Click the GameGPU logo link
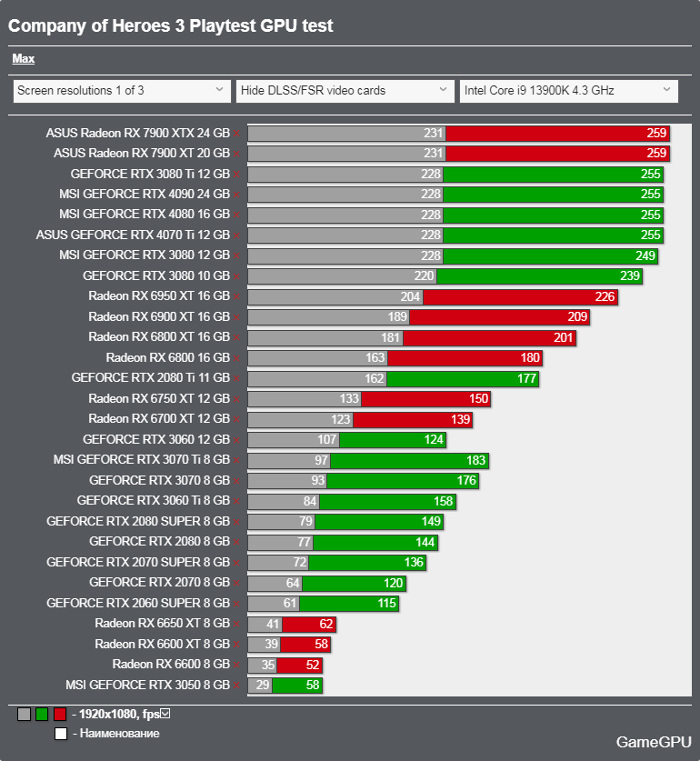 coord(654,742)
